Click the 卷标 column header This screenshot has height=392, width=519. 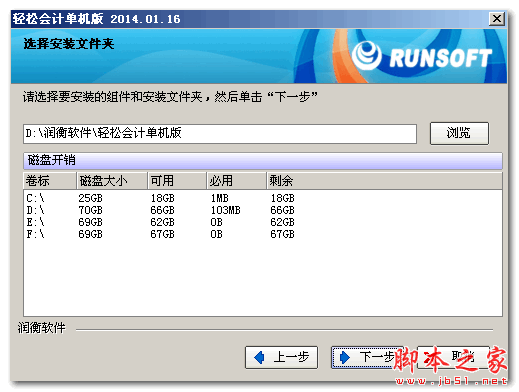[x=50, y=181]
